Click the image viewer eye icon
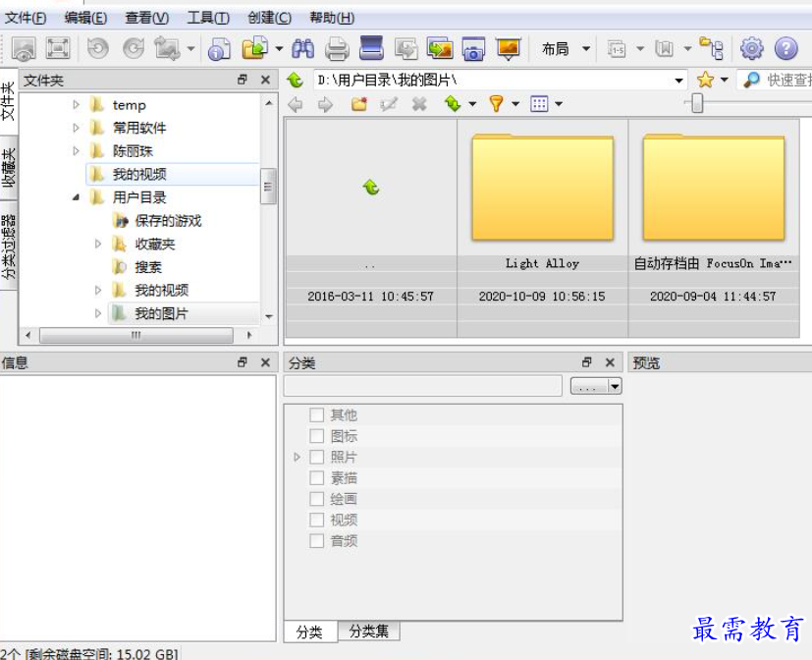 tap(24, 49)
